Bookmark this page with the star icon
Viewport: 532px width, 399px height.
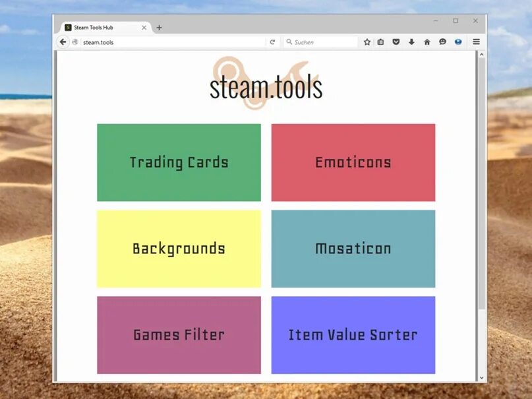(367, 42)
